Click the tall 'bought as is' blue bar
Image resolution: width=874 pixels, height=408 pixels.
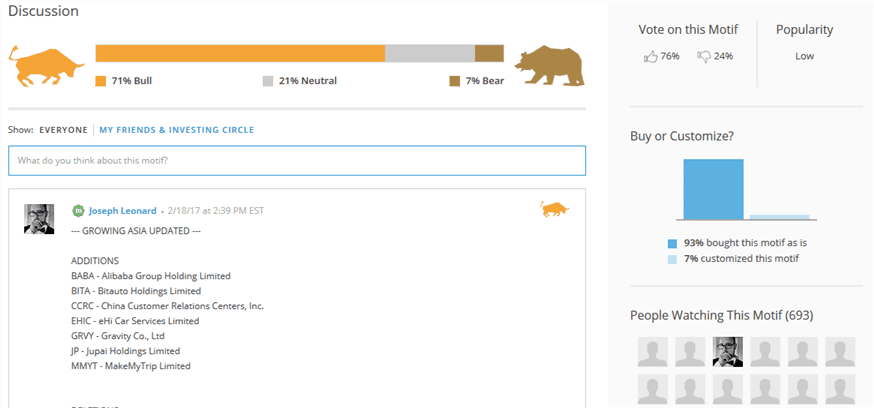[x=713, y=189]
